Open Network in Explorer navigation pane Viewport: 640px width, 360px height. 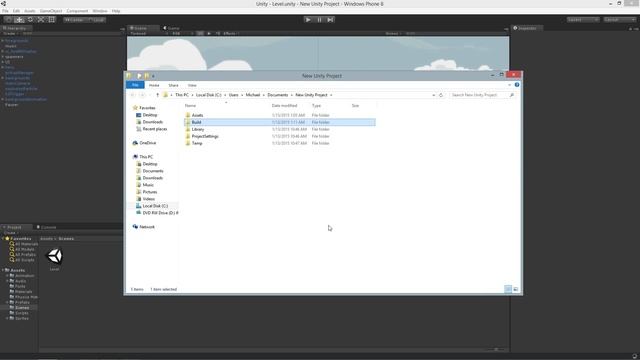coord(144,227)
